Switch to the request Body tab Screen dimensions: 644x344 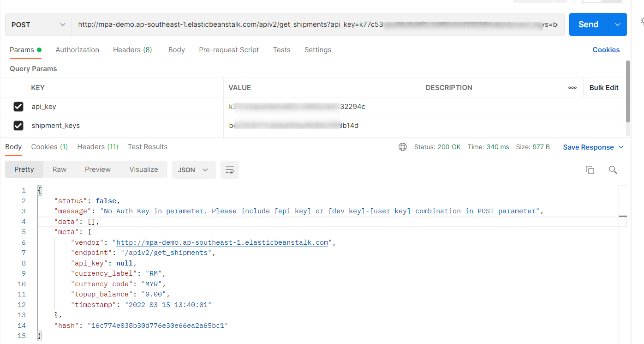coord(176,50)
